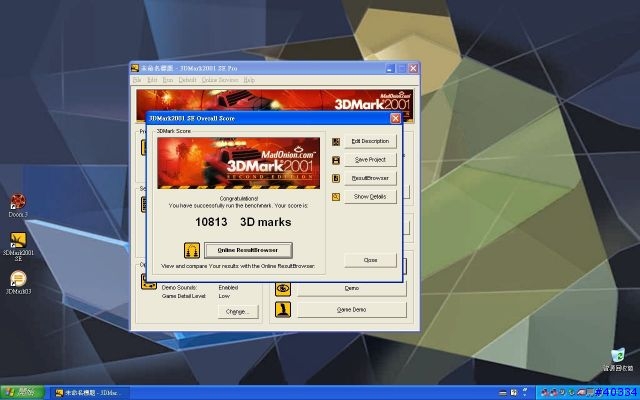640x400 pixels.
Task: Open the Default menu in 3DMark2001
Action: point(187,80)
